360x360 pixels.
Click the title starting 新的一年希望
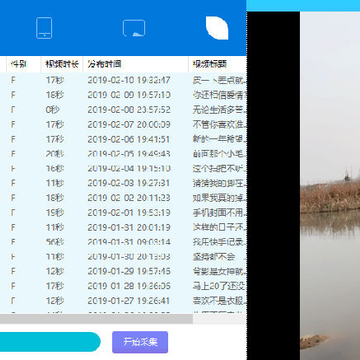tap(220, 139)
